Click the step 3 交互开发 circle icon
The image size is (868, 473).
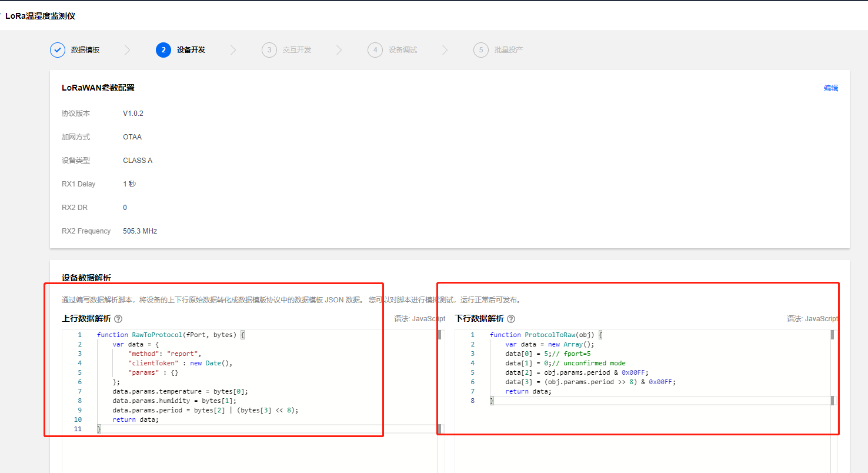[x=269, y=50]
